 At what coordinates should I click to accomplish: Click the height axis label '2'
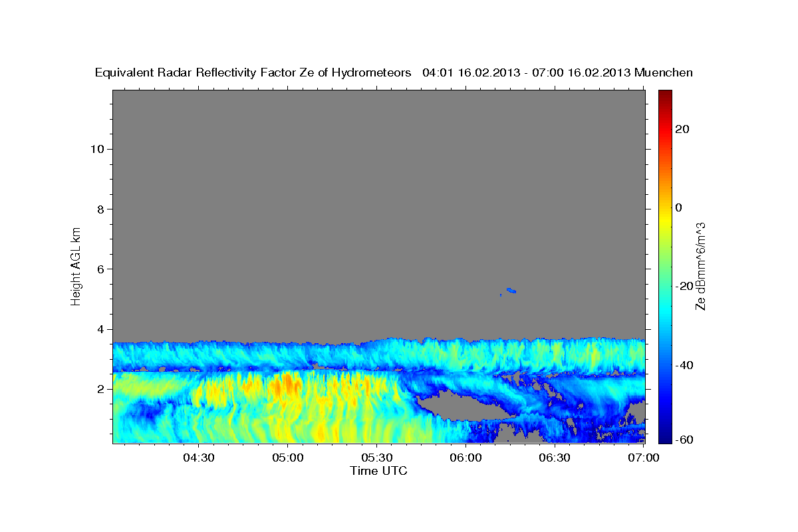(x=99, y=389)
